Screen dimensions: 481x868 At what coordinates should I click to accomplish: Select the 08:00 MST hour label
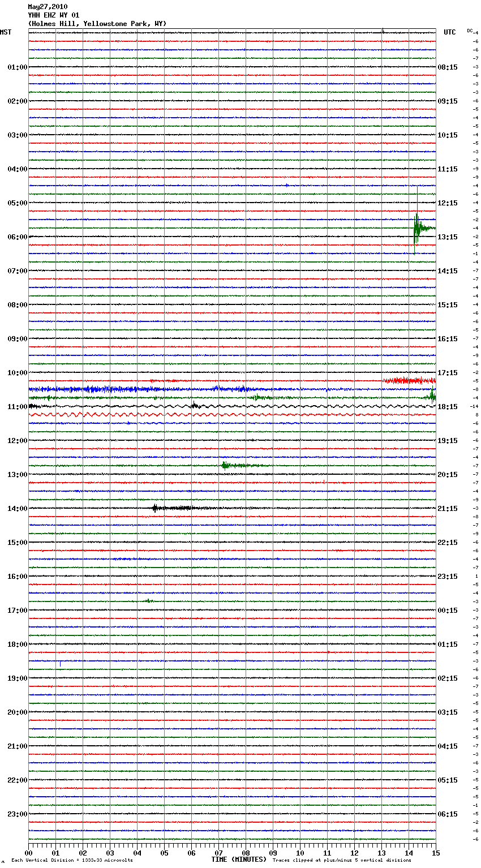[x=18, y=305]
